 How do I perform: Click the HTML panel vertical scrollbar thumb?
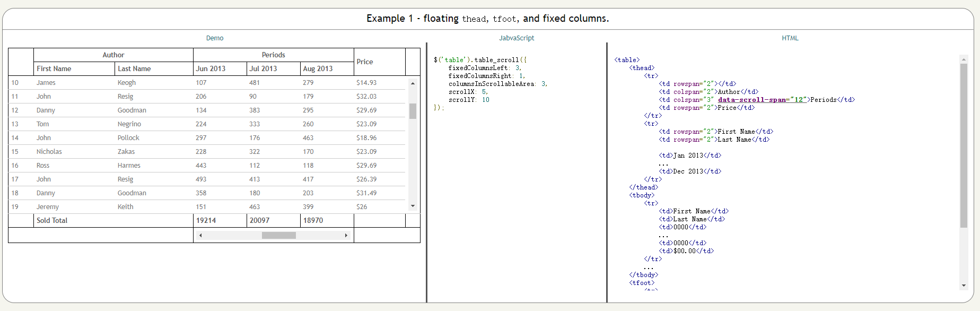coord(964,146)
